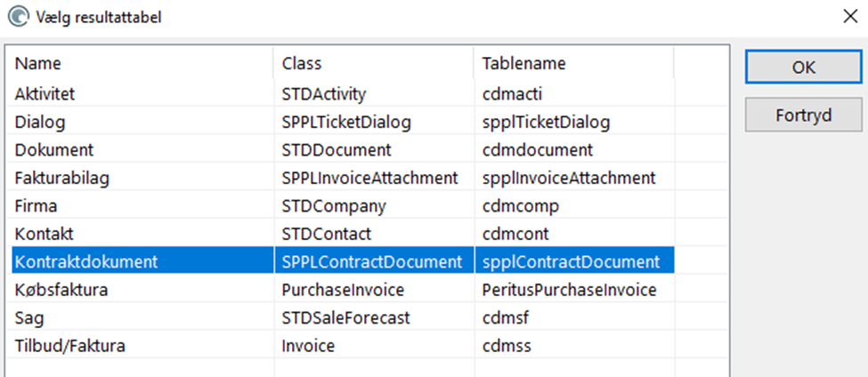Screen dimensions: 868x377
Task: Click the app icon in title bar
Action: (19, 17)
